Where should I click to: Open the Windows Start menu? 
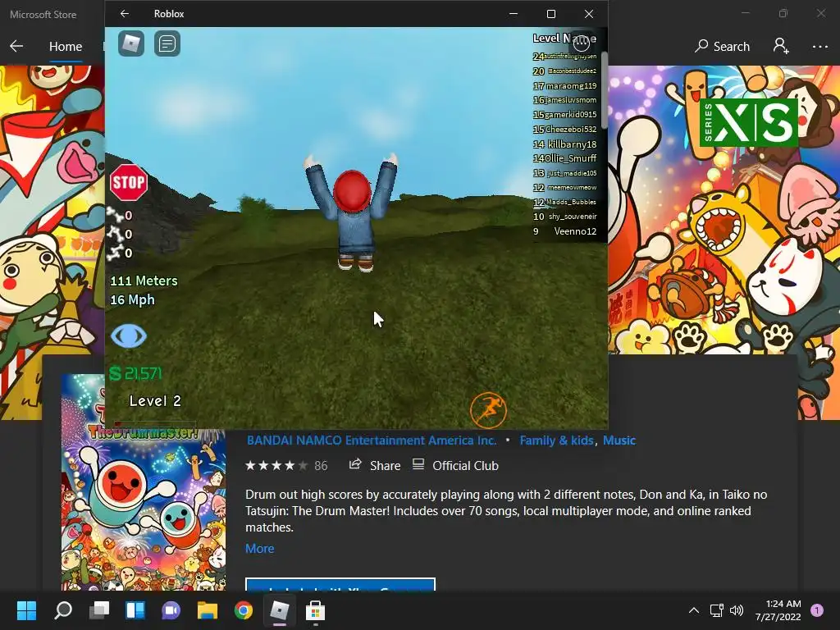(26, 610)
